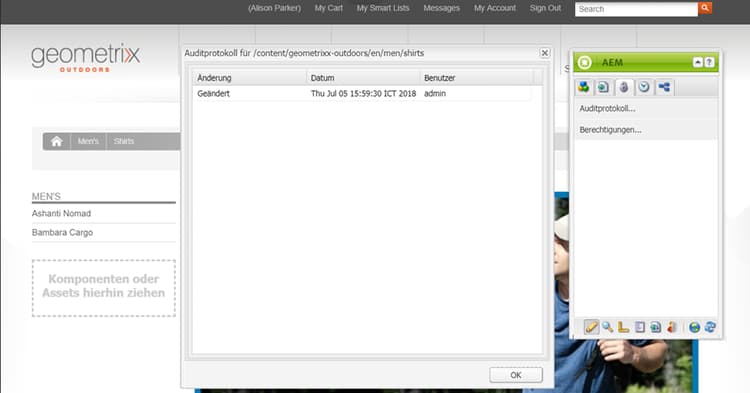The height and width of the screenshot is (393, 750).
Task: Switch to Edit mode pencil icon
Action: click(x=591, y=327)
